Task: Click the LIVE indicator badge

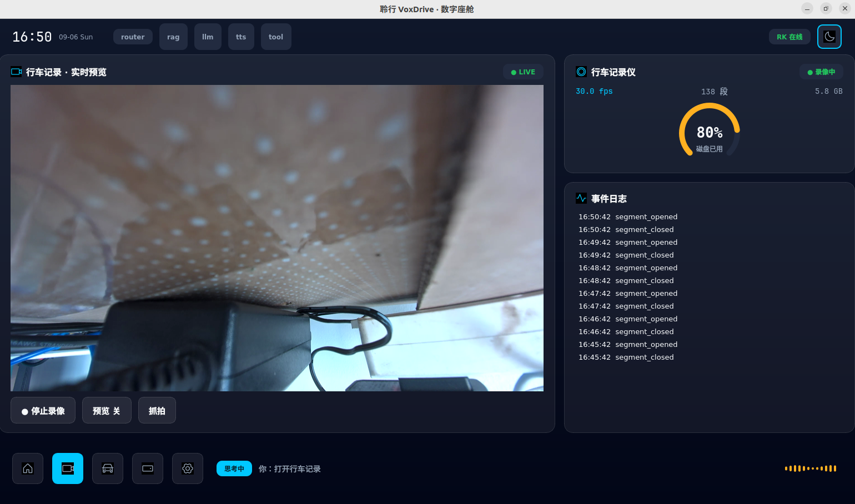Action: tap(523, 72)
